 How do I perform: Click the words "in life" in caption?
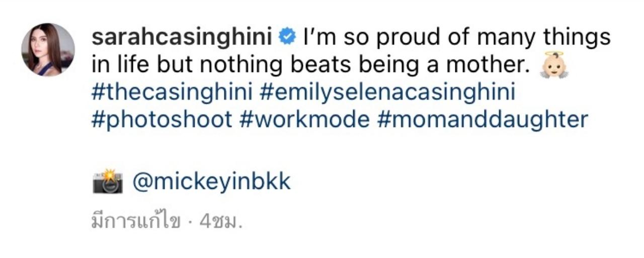[x=124, y=65]
